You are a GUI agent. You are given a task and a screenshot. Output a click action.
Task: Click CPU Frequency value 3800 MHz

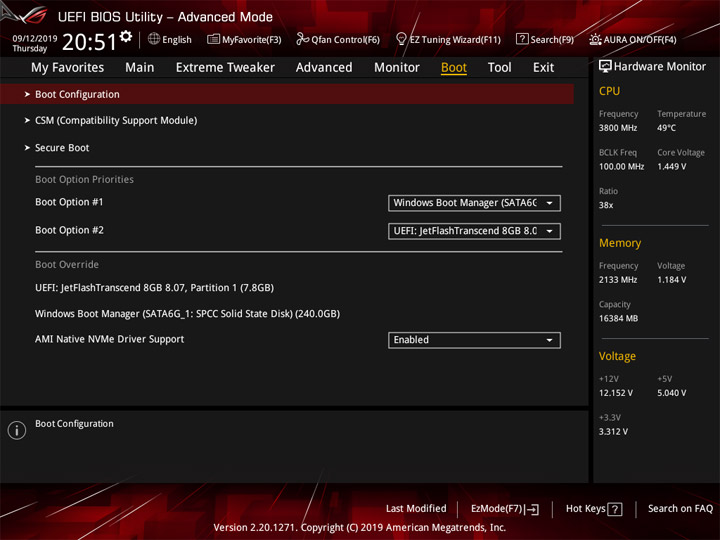(618, 128)
